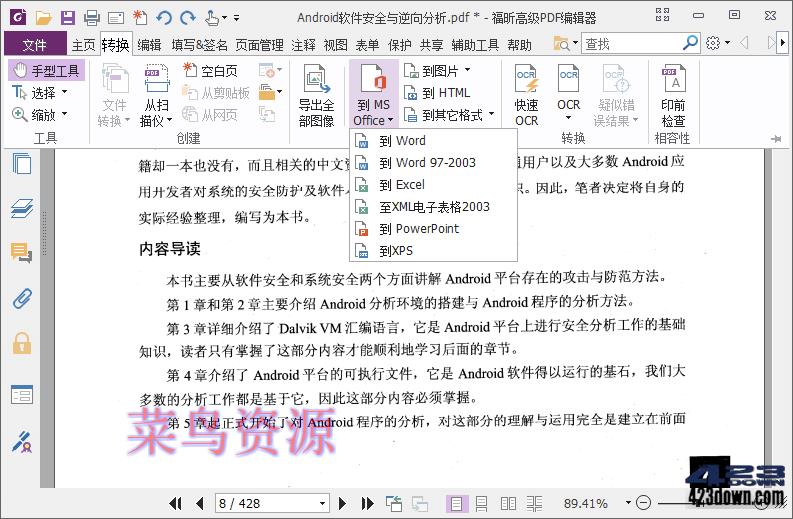Expand To Other Formats (到其它格式)
The width and height of the screenshot is (793, 519).
click(449, 115)
